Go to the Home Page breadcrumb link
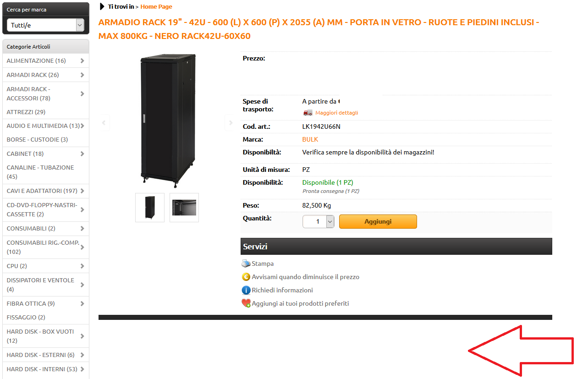 156,6
